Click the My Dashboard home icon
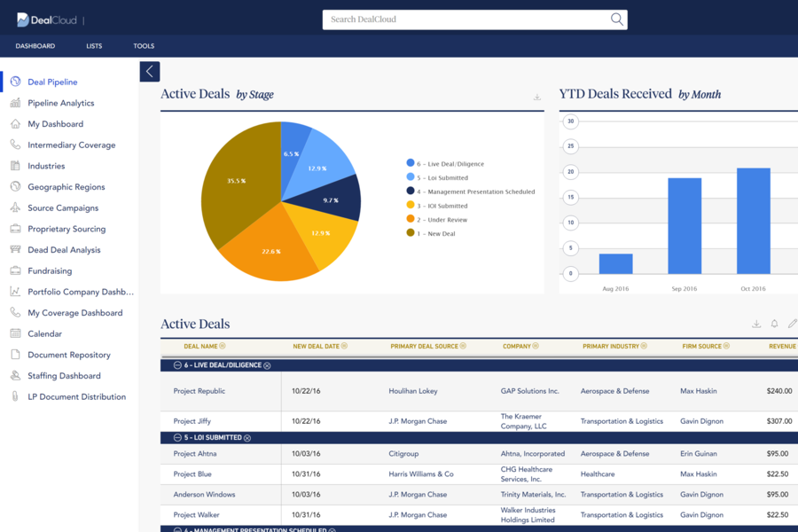This screenshot has width=798, height=532. coord(15,124)
